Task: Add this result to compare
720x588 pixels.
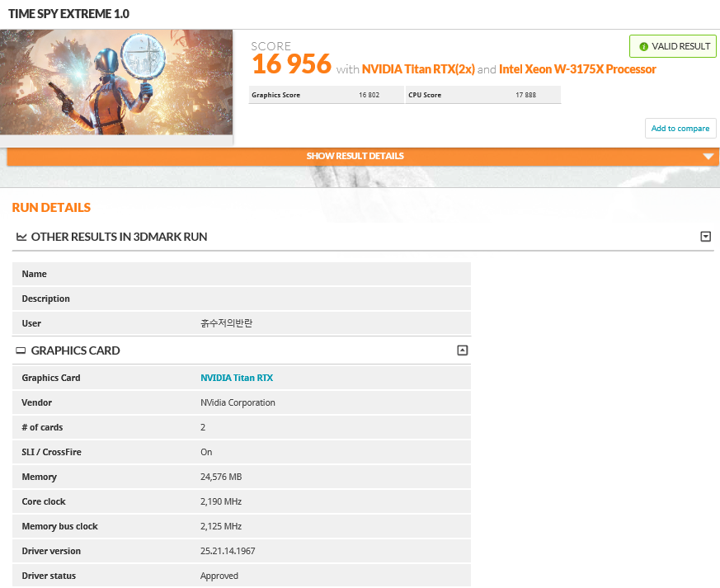Action: click(680, 128)
